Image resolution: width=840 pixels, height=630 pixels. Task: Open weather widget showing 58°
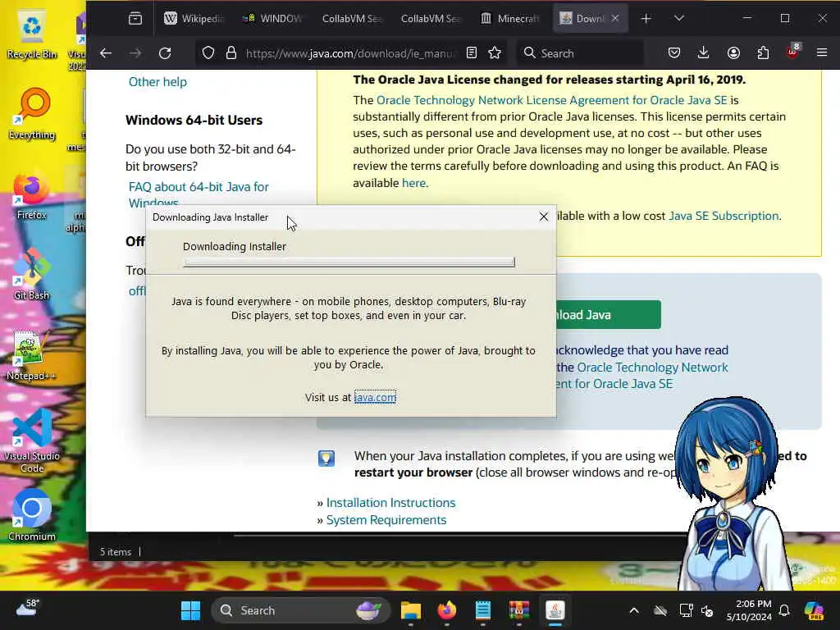tap(28, 609)
